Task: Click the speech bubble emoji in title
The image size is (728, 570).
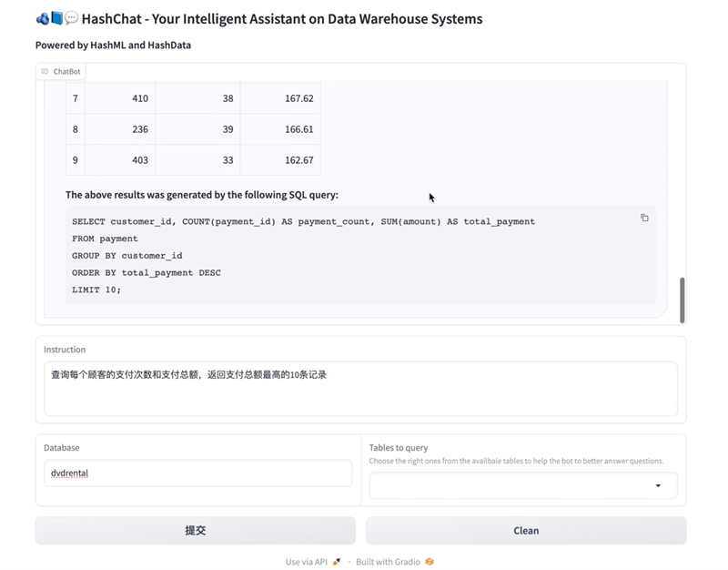Action: pos(71,19)
